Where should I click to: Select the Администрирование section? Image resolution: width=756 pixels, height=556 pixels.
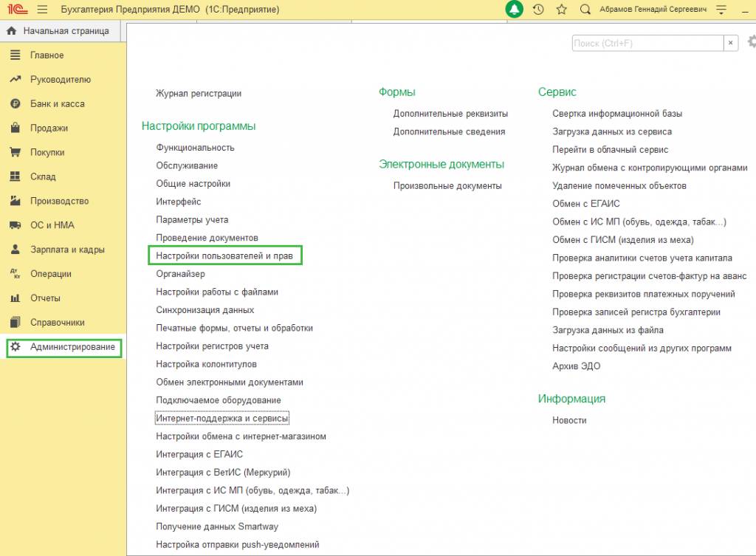tap(63, 347)
